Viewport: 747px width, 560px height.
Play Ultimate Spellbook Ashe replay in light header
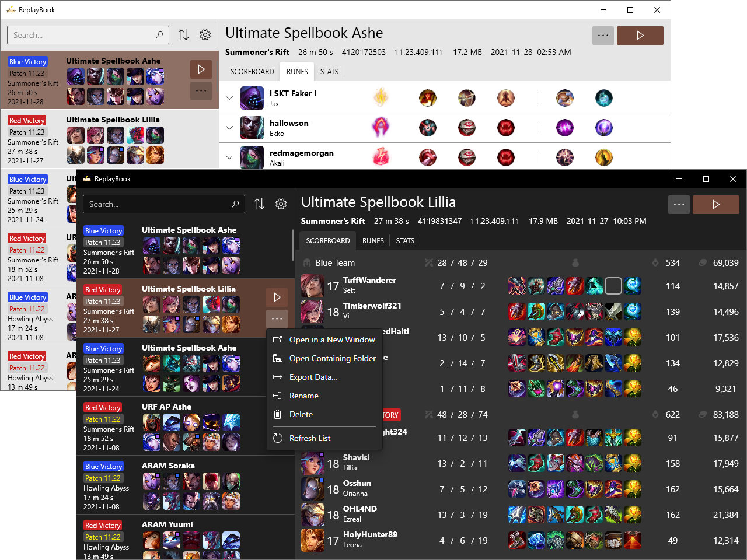[x=640, y=36]
